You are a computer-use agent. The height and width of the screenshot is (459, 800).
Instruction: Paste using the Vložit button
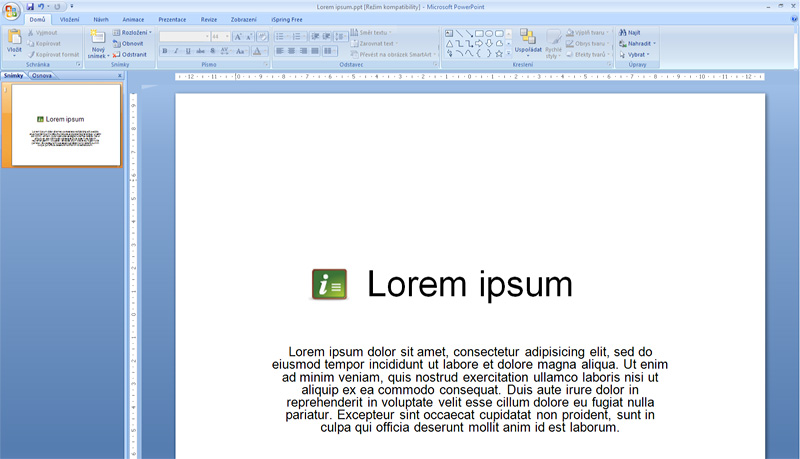(14, 42)
